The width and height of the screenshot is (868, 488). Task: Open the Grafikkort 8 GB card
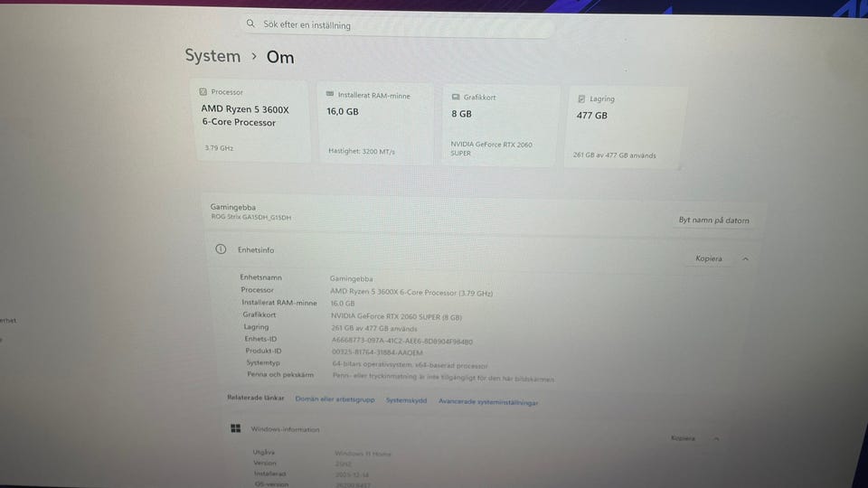pyautogui.click(x=500, y=126)
